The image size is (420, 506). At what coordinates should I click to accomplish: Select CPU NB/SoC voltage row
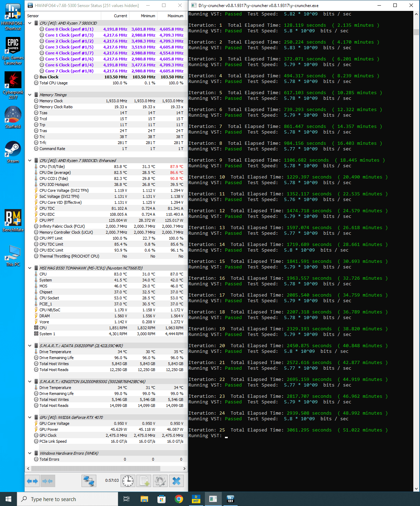[x=105, y=310]
